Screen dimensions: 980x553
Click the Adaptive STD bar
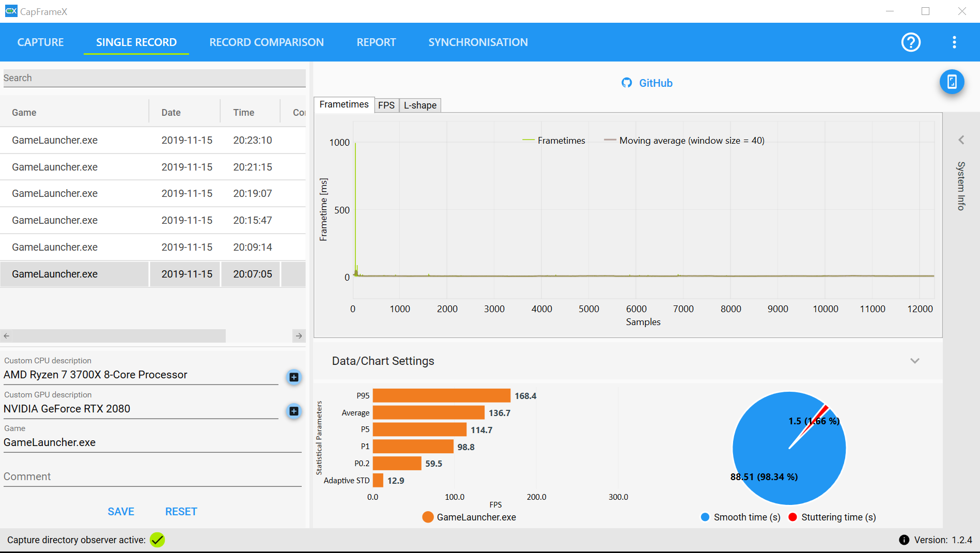click(x=378, y=481)
